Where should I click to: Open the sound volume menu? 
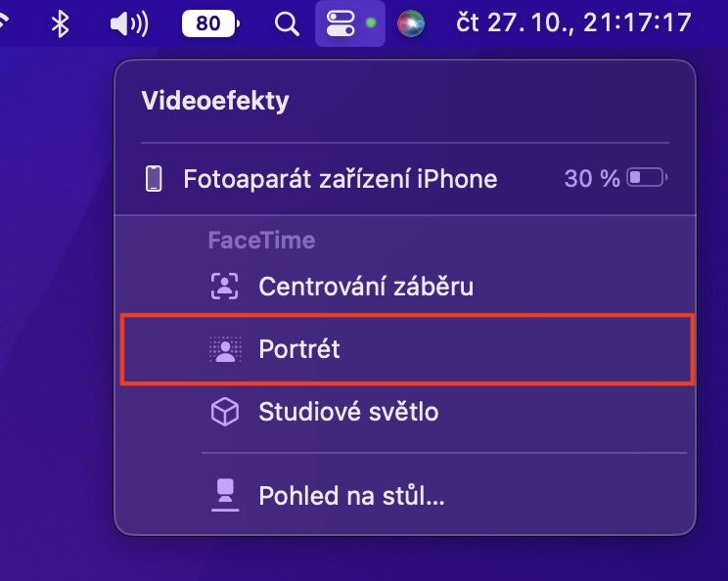coord(127,22)
